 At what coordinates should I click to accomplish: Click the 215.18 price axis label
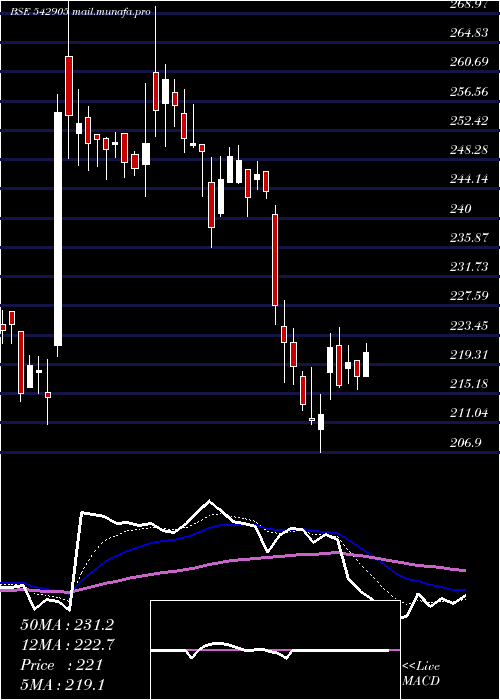(468, 384)
